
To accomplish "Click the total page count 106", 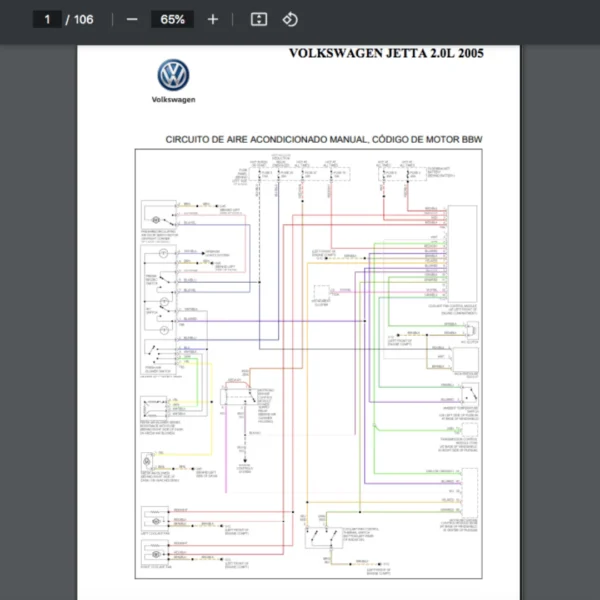I will click(84, 19).
